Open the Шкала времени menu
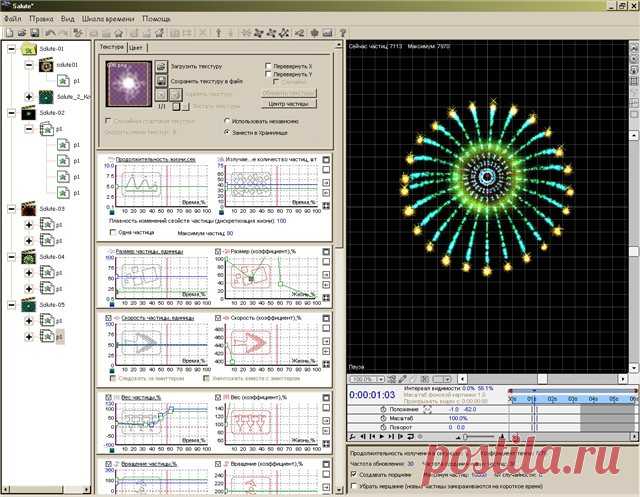Screen dimensions: 640x497 108,19
